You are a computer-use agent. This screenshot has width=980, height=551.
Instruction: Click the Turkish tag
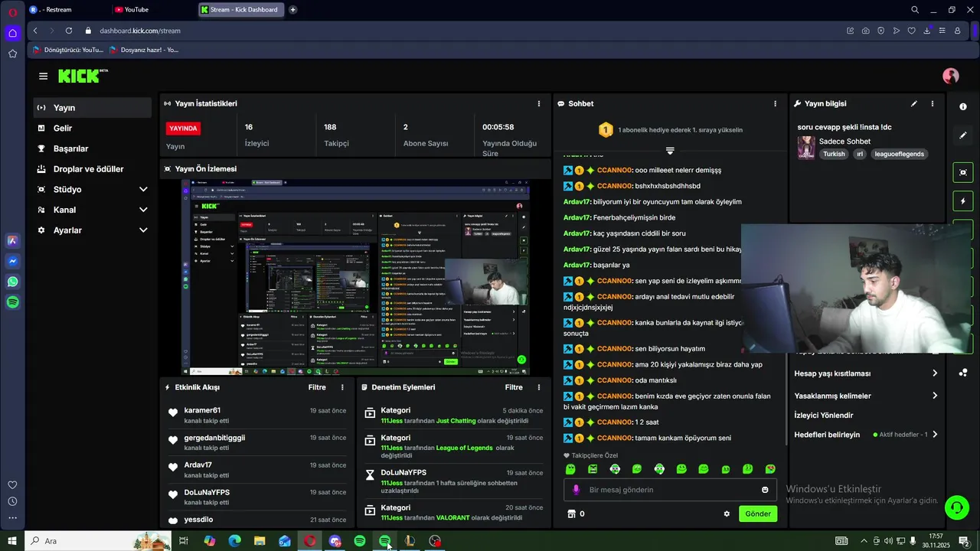(834, 154)
